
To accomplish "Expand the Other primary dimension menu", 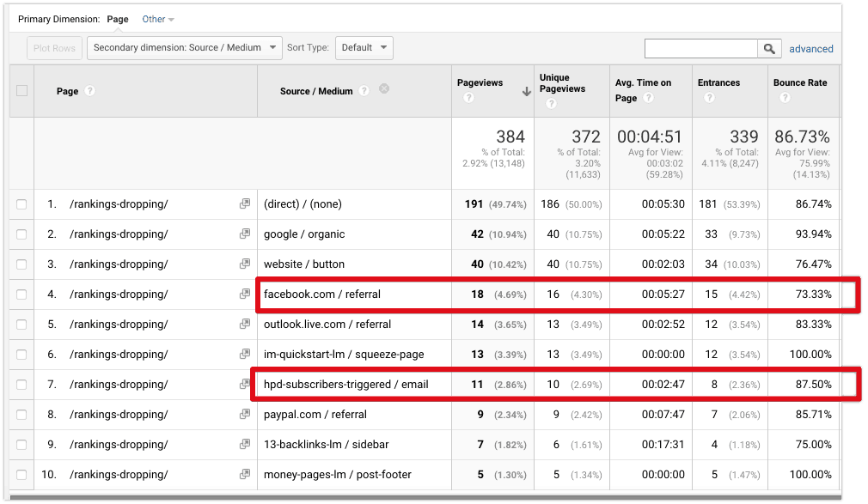I will (x=158, y=19).
